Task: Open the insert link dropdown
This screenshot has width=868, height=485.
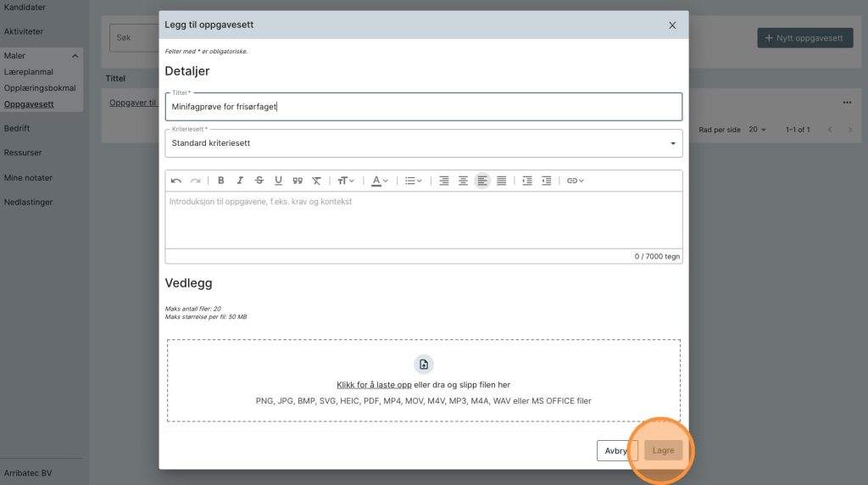Action: point(576,181)
